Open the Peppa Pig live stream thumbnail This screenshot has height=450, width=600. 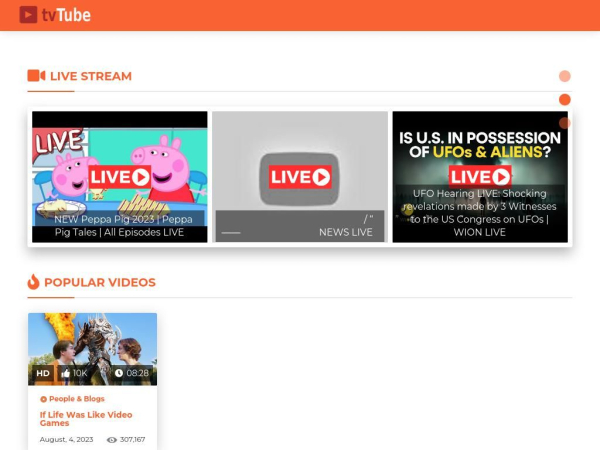pos(120,177)
